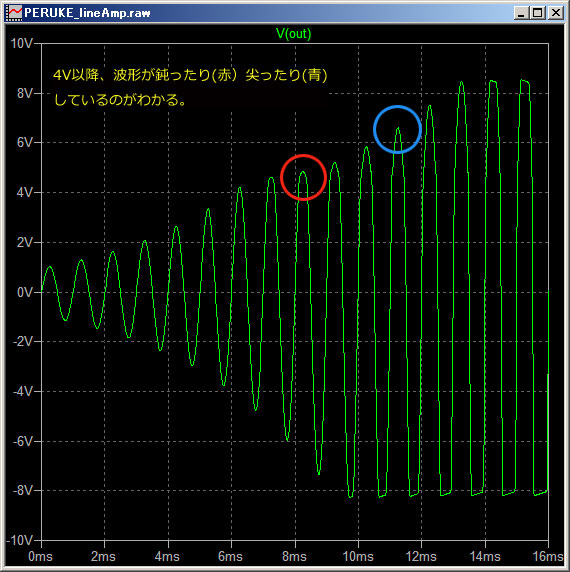The image size is (570, 572).
Task: Click the -8V label on vertical axis
Action: (23, 491)
